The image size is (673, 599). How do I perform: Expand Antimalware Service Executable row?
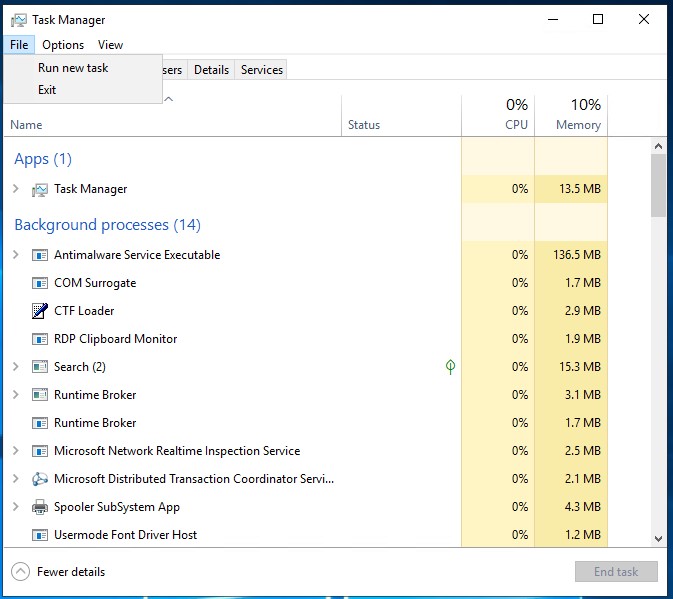(16, 255)
